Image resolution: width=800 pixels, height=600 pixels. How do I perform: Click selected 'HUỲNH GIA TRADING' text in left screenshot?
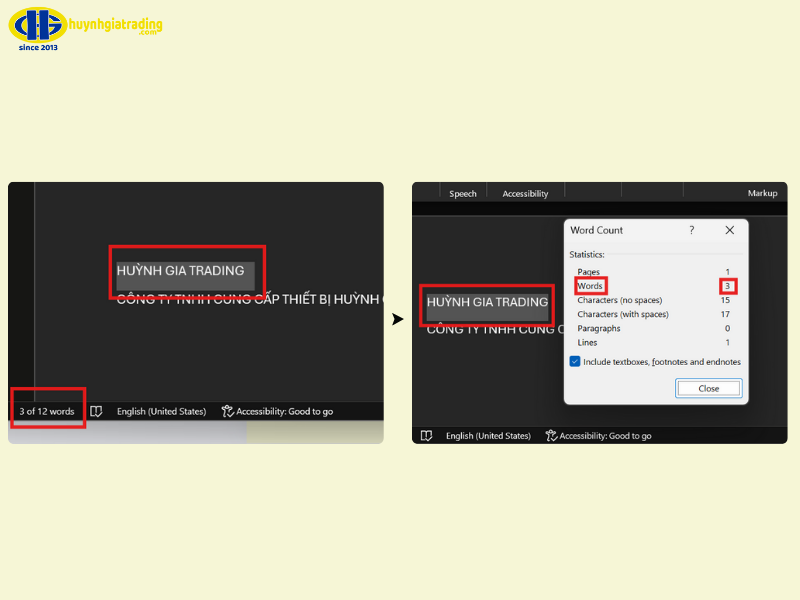click(x=181, y=271)
